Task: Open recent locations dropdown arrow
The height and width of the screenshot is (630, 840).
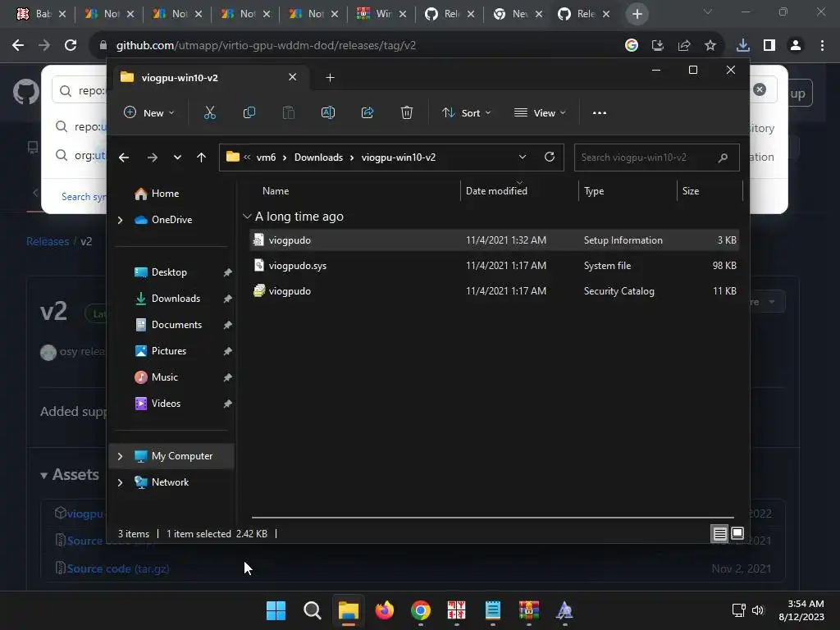Action: 177,157
